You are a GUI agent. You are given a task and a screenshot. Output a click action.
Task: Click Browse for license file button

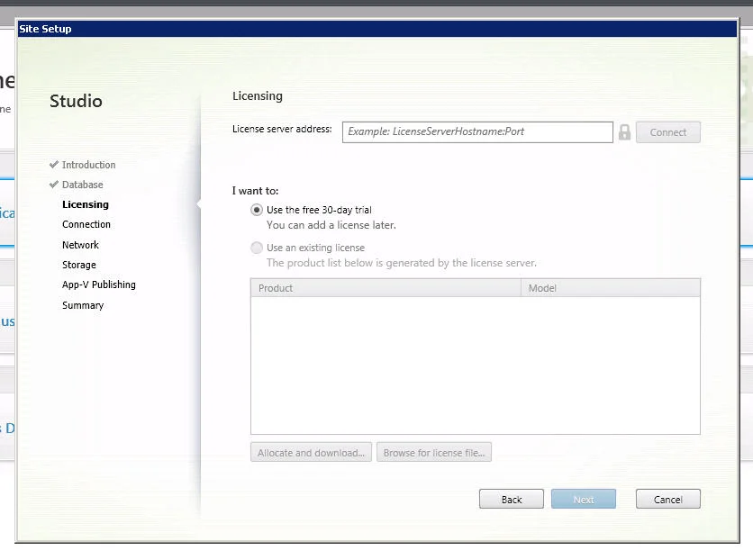click(x=433, y=453)
